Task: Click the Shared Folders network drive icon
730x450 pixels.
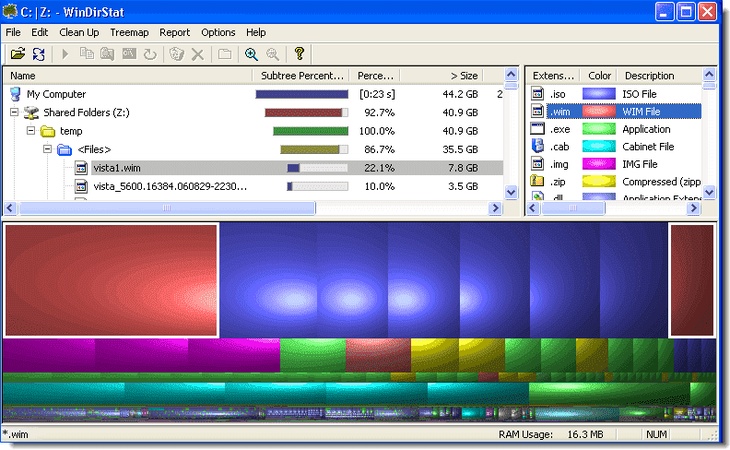Action: (x=31, y=113)
